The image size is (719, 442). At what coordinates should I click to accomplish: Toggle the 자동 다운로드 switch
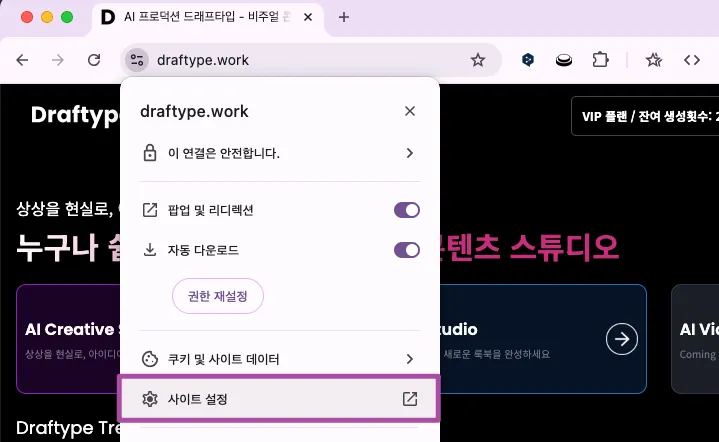407,250
